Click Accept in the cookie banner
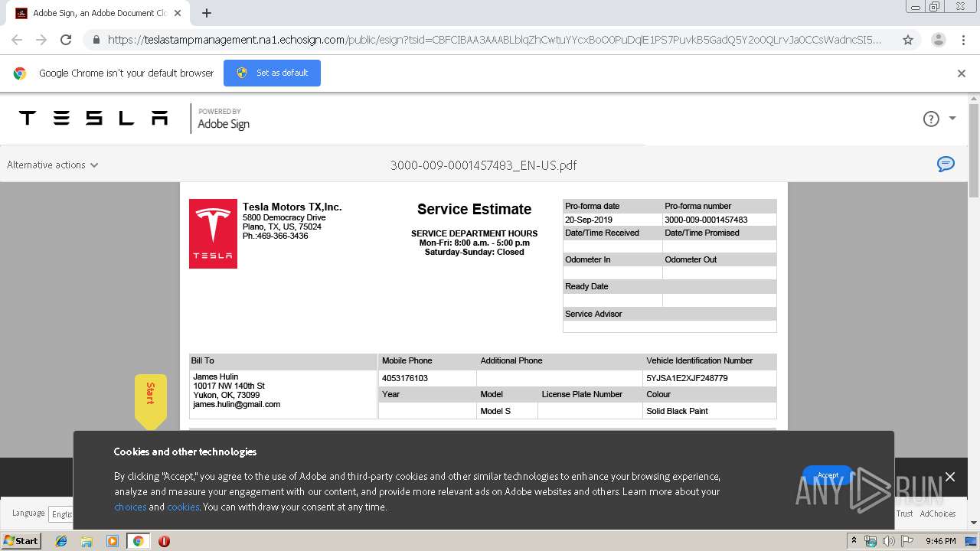 [828, 475]
